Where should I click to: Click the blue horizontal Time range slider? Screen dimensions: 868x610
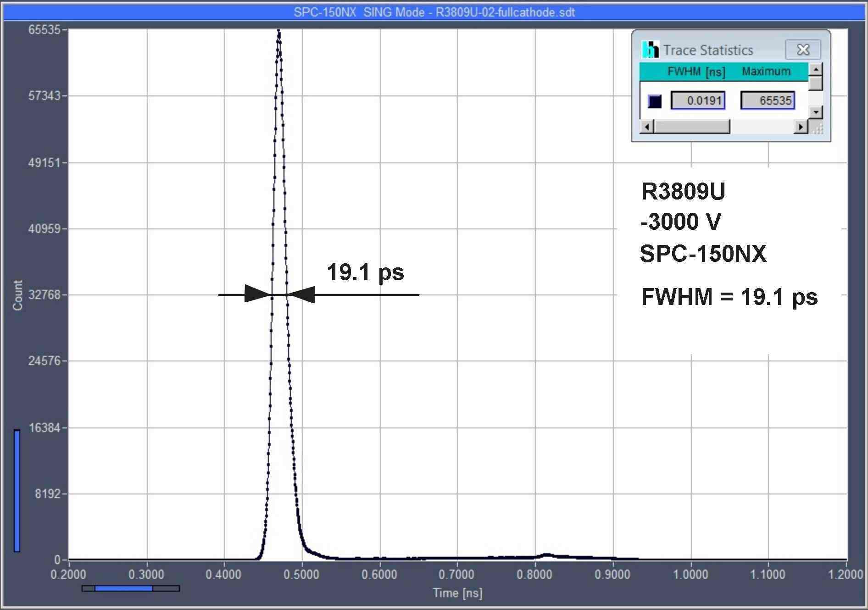click(x=123, y=588)
